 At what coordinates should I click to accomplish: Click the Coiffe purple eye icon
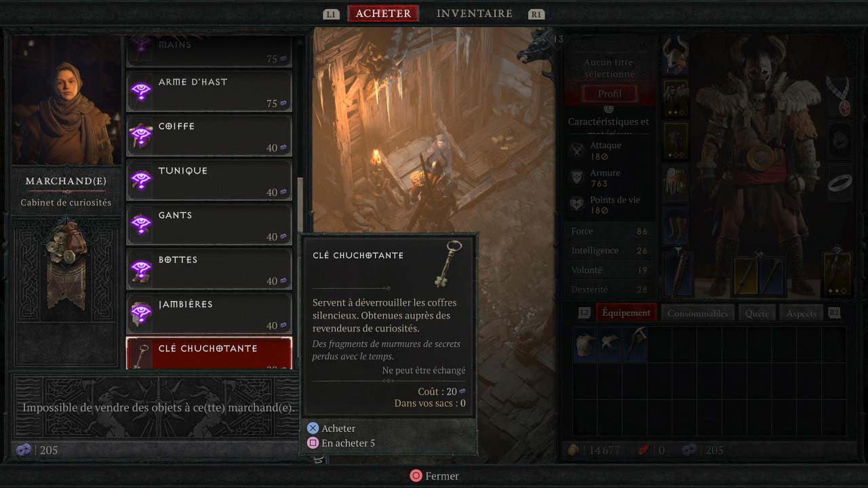pyautogui.click(x=141, y=136)
